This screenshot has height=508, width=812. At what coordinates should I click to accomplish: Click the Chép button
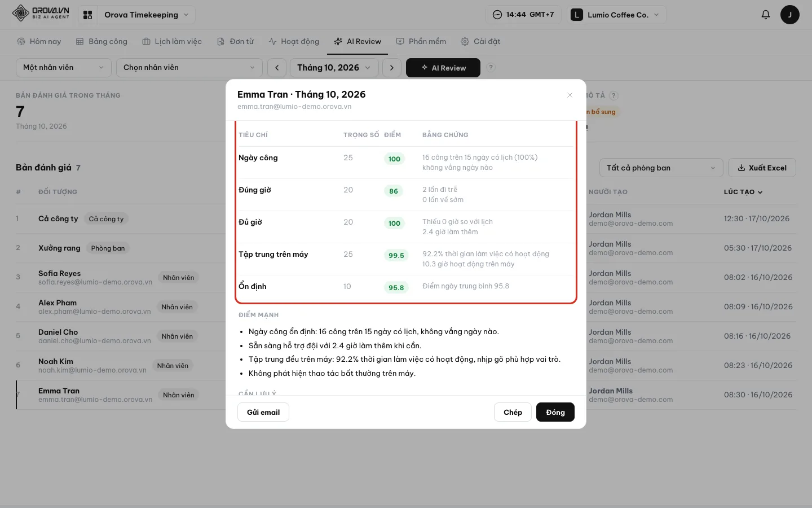[x=513, y=412]
